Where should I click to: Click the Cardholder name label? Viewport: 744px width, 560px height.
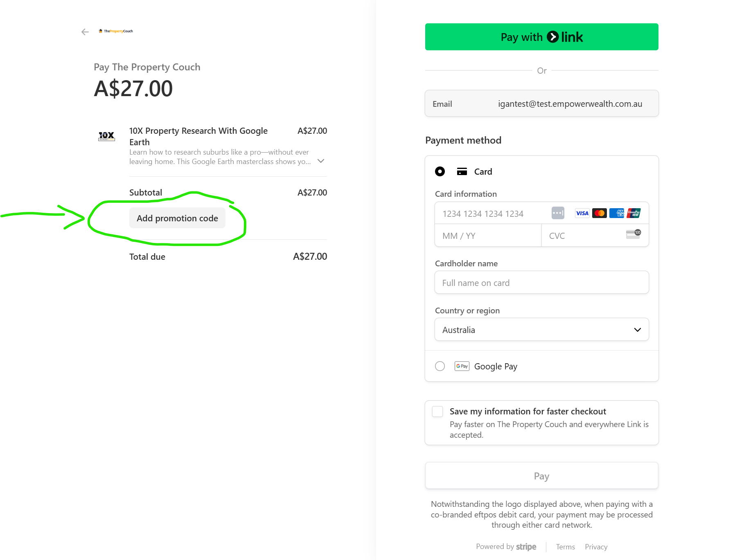(466, 263)
